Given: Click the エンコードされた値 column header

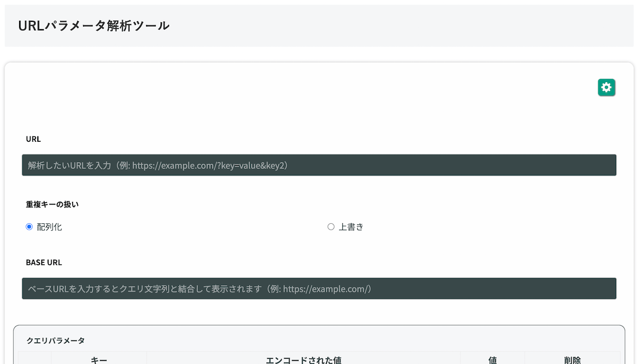Looking at the screenshot, I should coord(303,360).
